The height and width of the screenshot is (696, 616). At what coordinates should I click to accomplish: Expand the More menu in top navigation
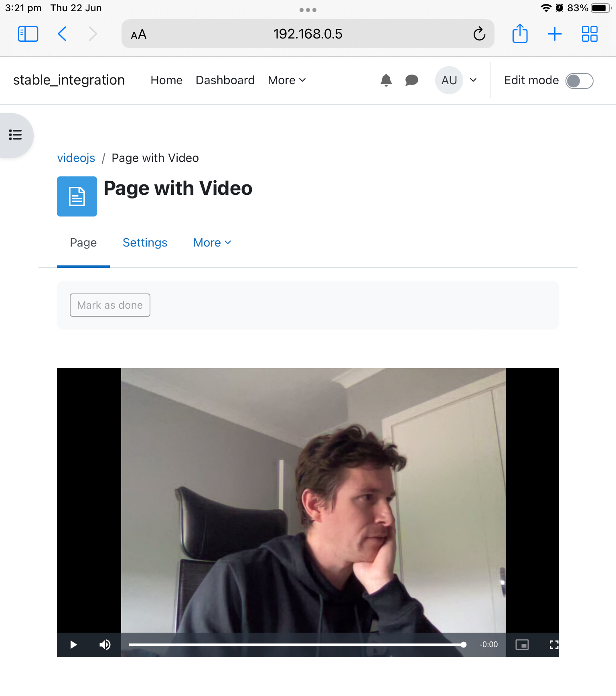tap(287, 80)
